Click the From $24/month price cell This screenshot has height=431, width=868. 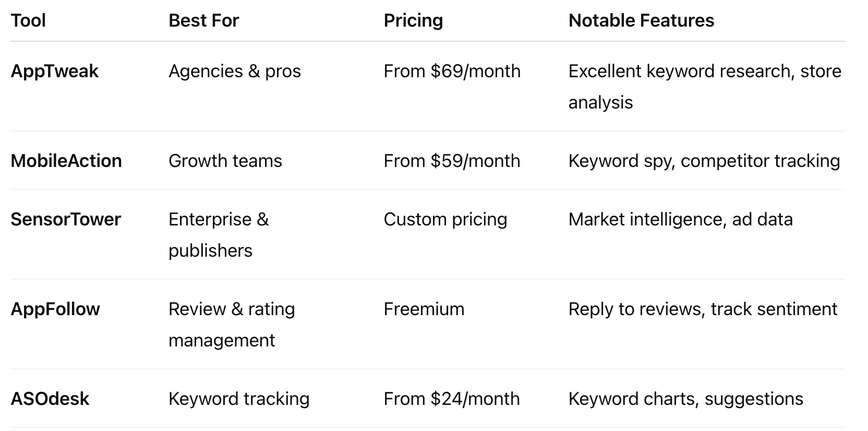452,399
